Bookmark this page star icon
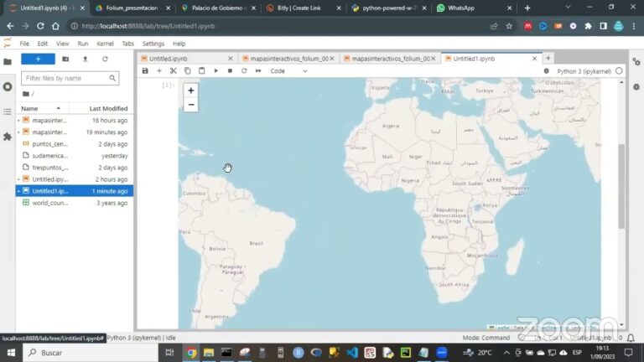The image size is (644, 362). click(509, 26)
